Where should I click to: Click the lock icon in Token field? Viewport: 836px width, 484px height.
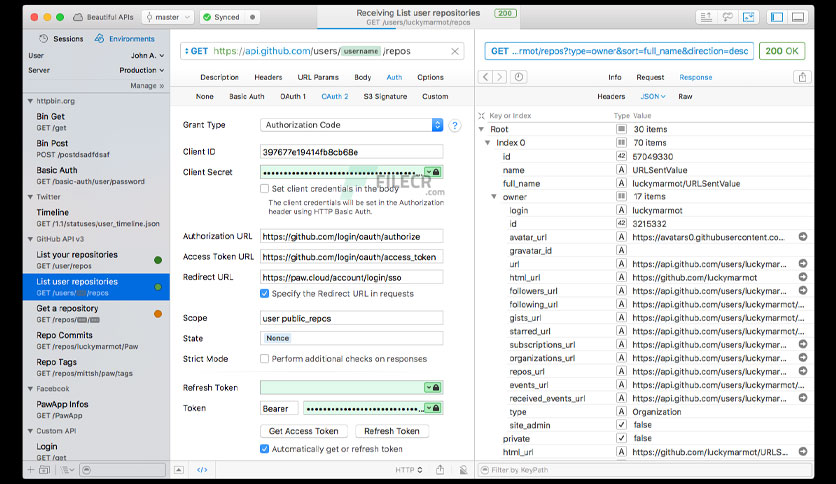(x=436, y=408)
